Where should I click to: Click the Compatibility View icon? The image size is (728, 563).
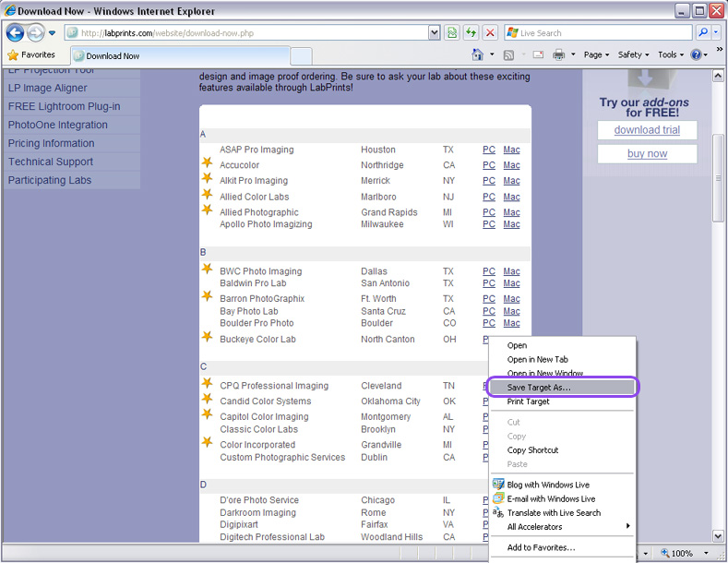coord(452,33)
